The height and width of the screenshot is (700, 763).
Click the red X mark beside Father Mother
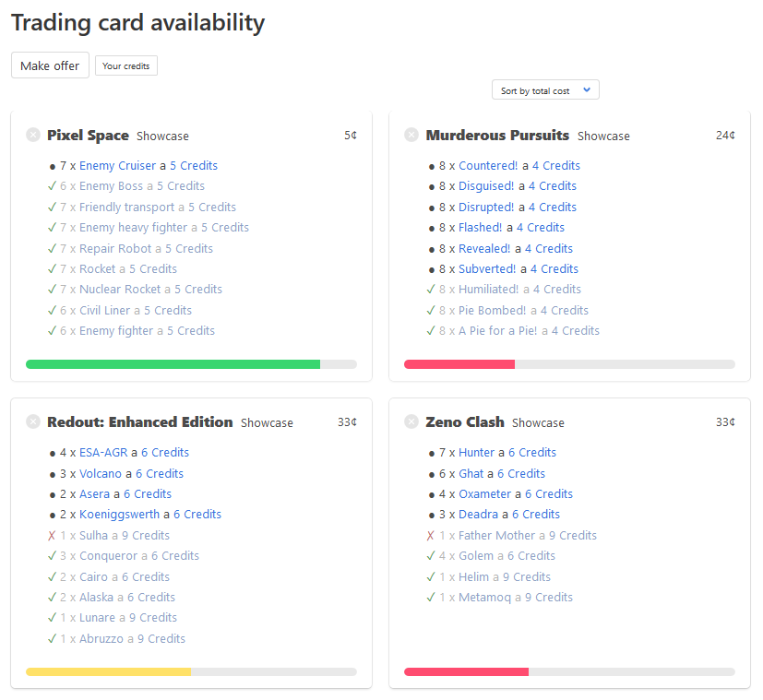click(x=431, y=536)
